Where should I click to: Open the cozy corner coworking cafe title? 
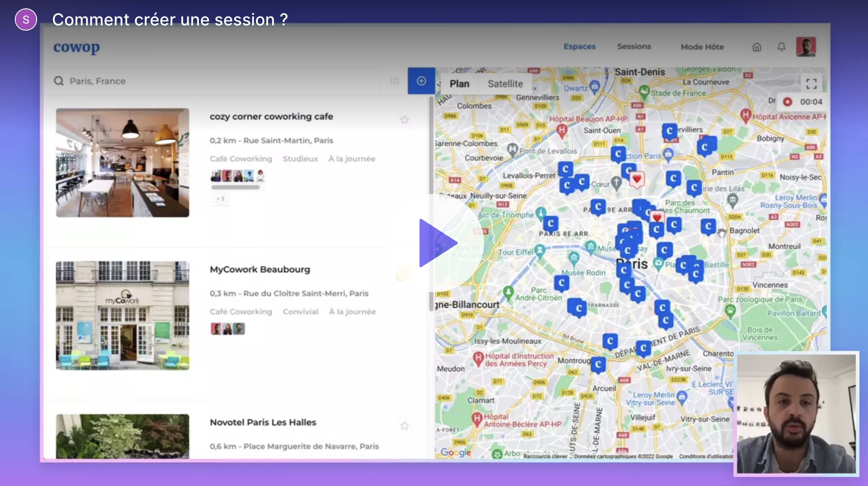coord(271,116)
